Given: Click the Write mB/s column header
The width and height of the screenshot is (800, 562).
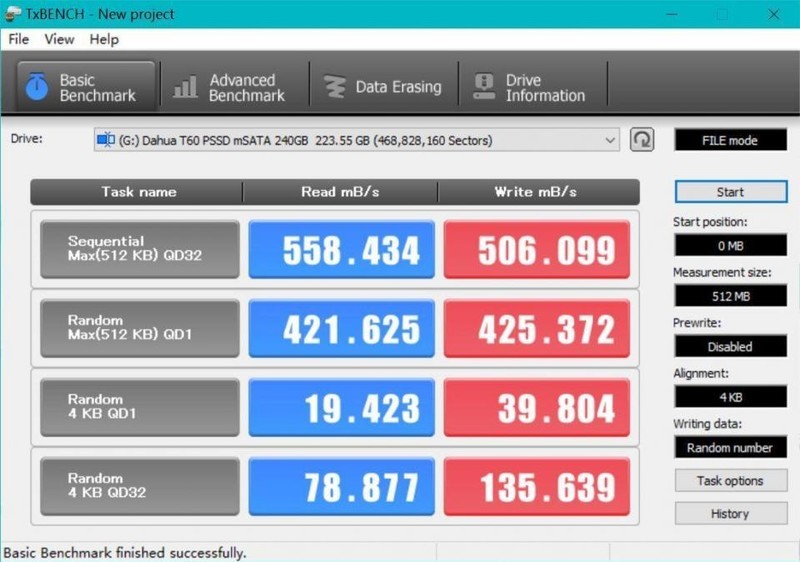Looking at the screenshot, I should pos(538,192).
